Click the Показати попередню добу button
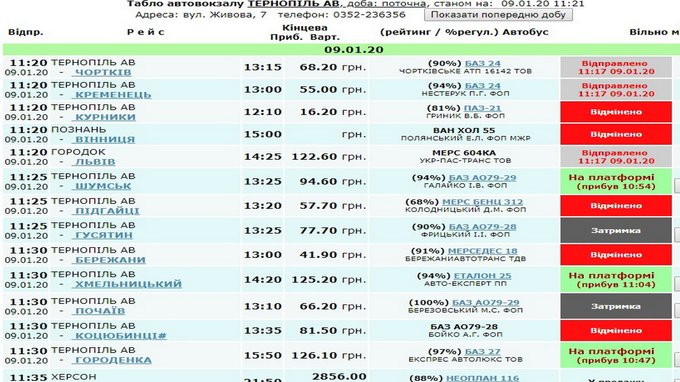Screen dimensions: 680x382 tap(498, 14)
